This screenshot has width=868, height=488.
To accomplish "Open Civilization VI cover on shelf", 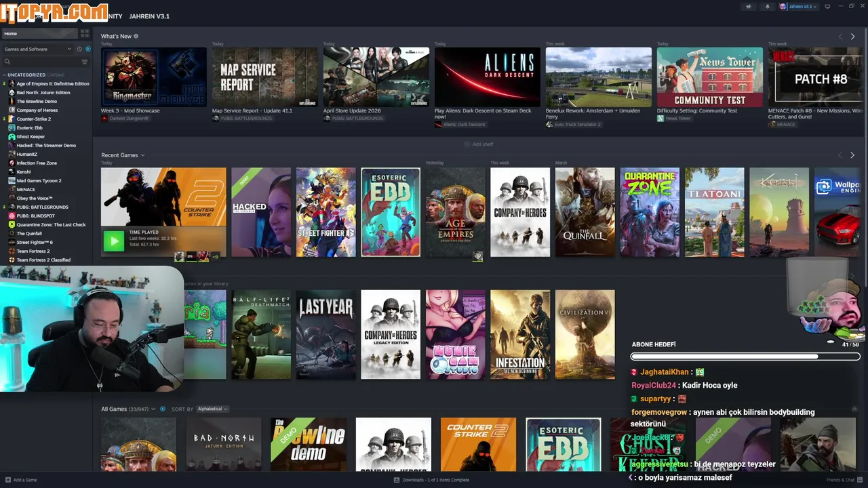I will coord(585,334).
